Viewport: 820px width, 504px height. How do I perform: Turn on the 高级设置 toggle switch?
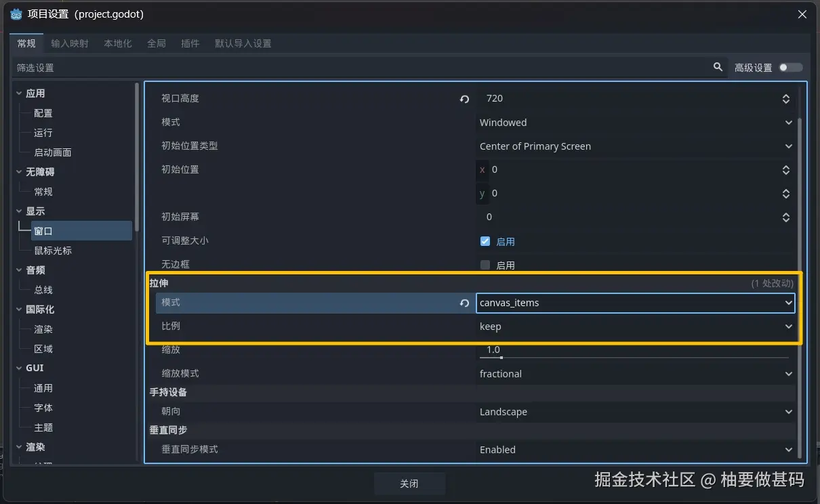791,67
